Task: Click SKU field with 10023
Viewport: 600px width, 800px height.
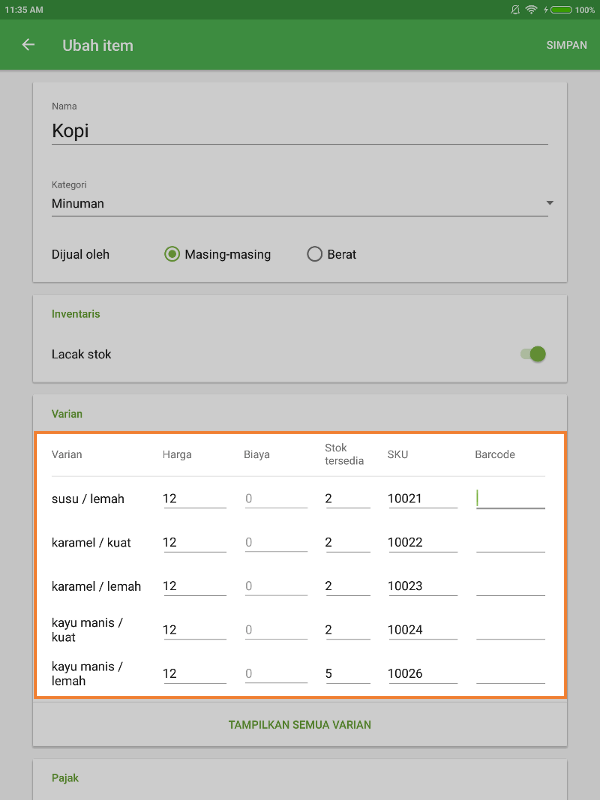Action: point(422,586)
